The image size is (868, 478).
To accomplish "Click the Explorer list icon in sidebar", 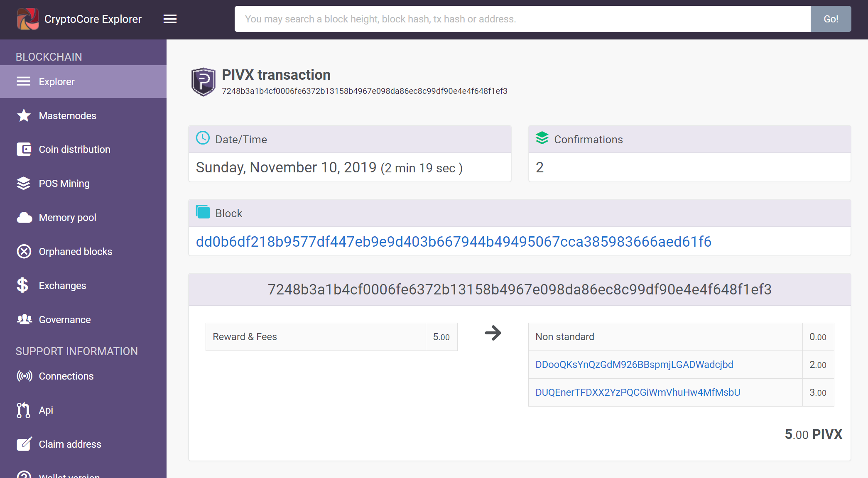I will (x=24, y=81).
